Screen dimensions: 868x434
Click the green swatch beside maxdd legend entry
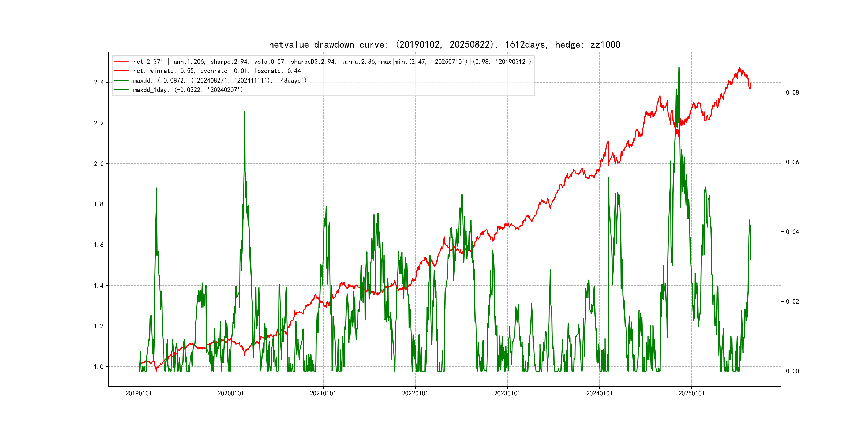pos(121,81)
